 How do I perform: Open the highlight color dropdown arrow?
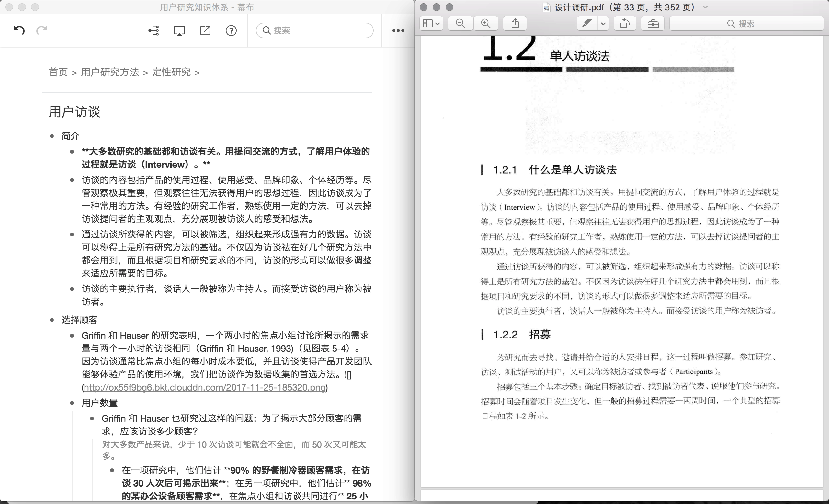pos(603,23)
